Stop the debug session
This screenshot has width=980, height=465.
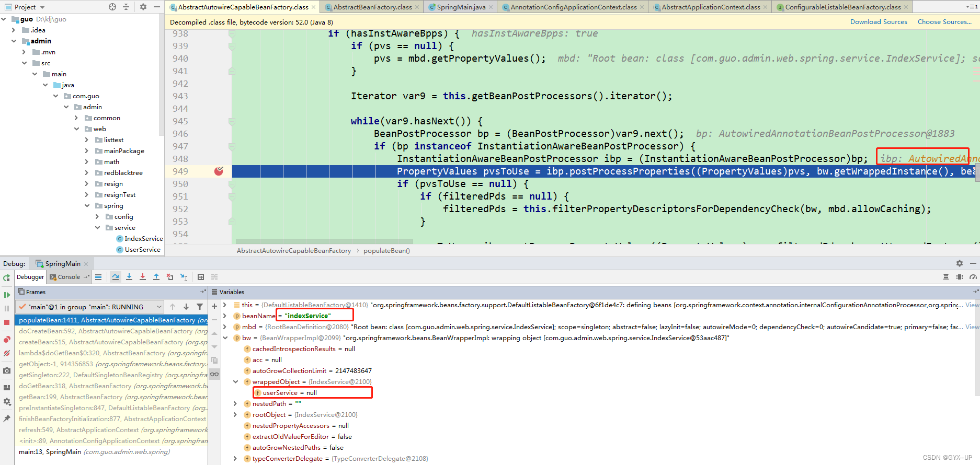coord(7,322)
